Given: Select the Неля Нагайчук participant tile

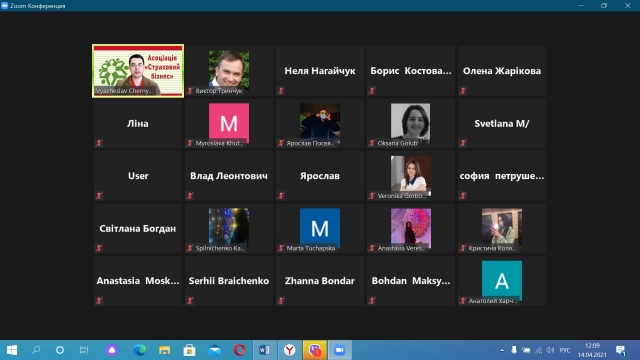Looking at the screenshot, I should click(x=320, y=71).
